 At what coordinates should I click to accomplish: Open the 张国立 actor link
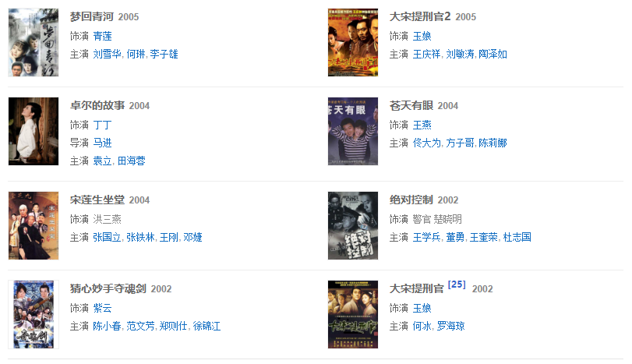[108, 238]
